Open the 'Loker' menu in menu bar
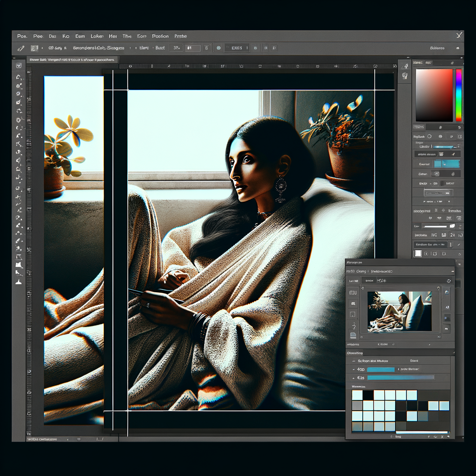 click(x=97, y=36)
